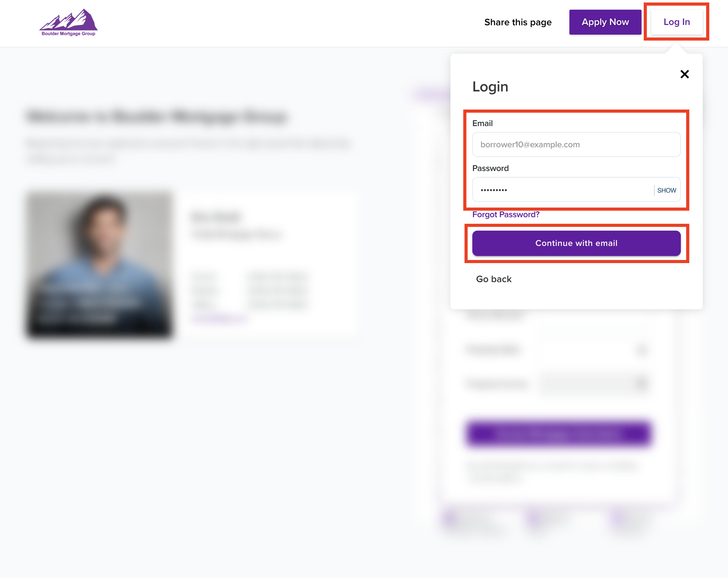Image resolution: width=728 pixels, height=578 pixels.
Task: Click the Boulder Mortgage Group logo
Action: pyautogui.click(x=69, y=22)
